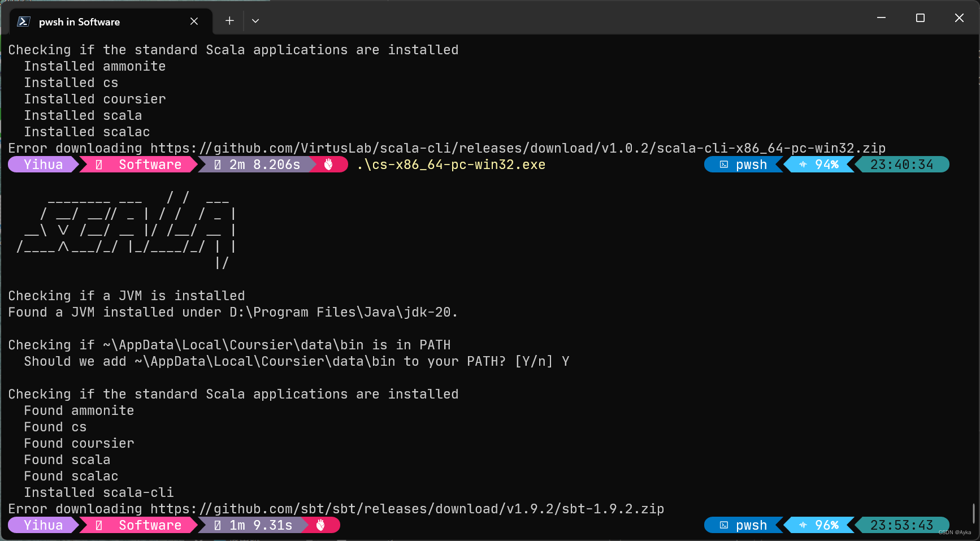Click the Yihua username prompt segment
Image resolution: width=980 pixels, height=541 pixels.
tap(42, 164)
